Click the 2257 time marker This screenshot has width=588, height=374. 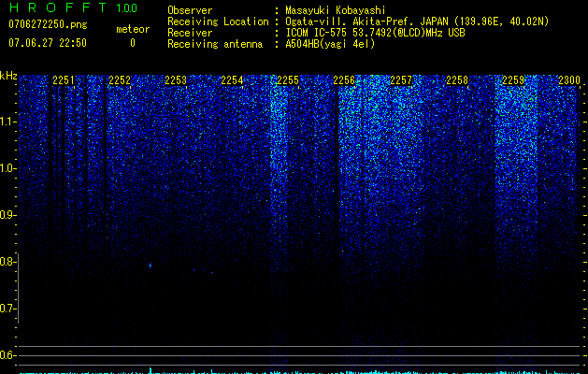click(401, 80)
